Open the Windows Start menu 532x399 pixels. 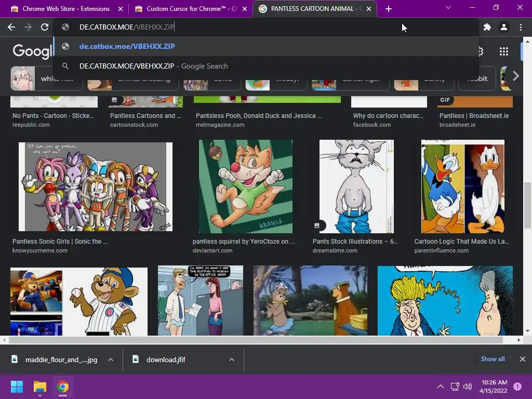(17, 387)
